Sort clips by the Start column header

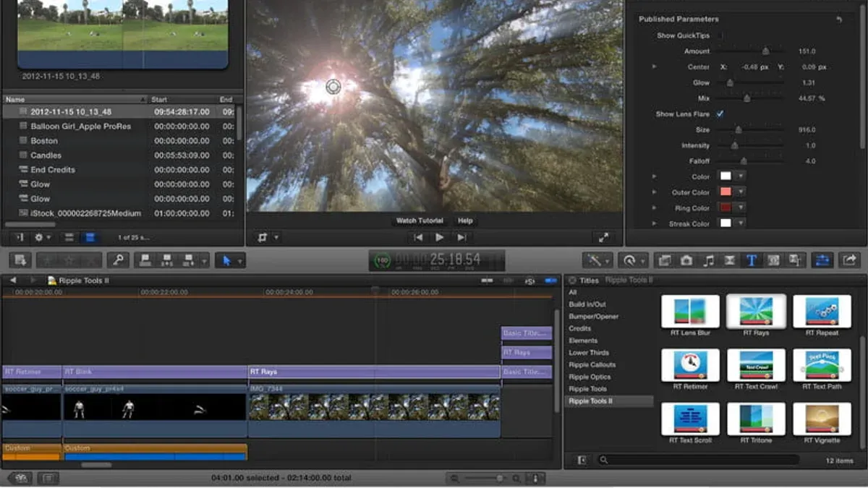183,99
